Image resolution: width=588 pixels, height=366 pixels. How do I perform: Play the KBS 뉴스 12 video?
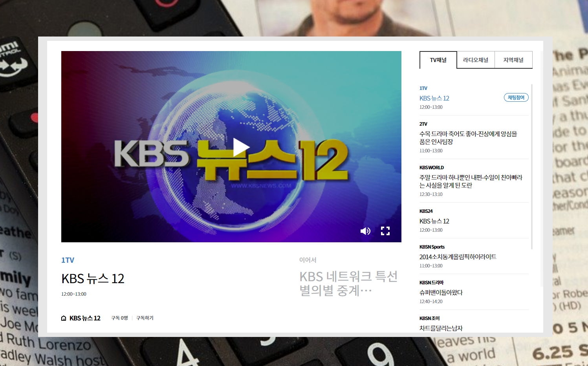tap(241, 147)
